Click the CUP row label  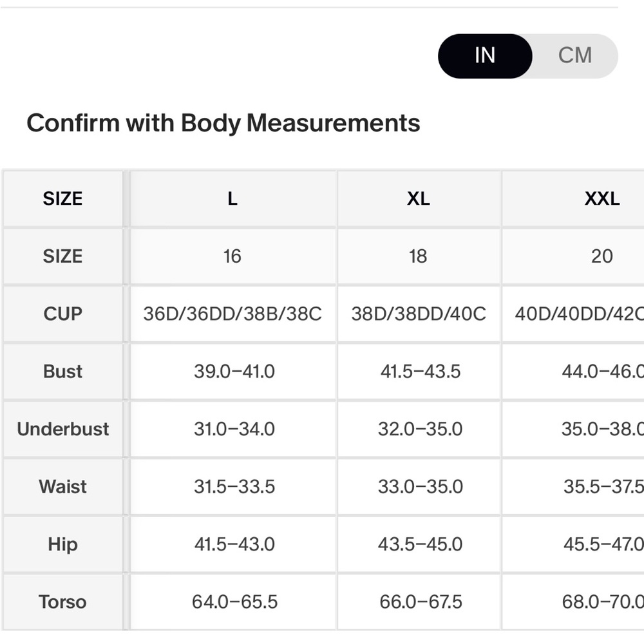coord(63,314)
